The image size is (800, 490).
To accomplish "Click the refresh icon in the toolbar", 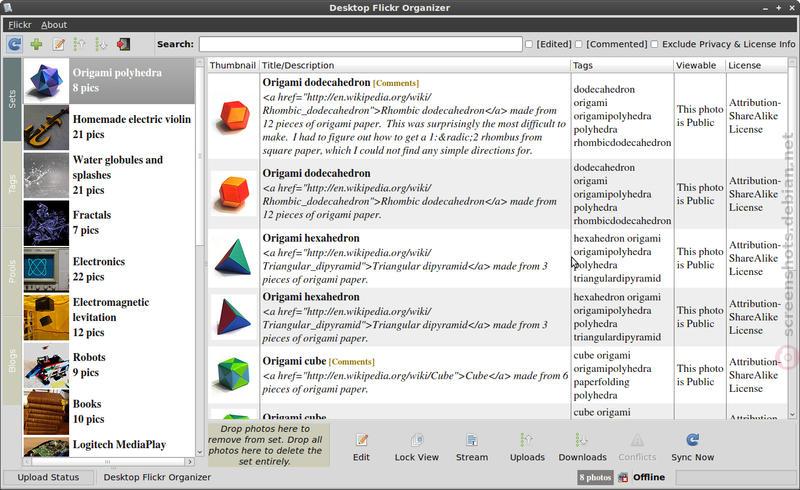I will tap(14, 44).
